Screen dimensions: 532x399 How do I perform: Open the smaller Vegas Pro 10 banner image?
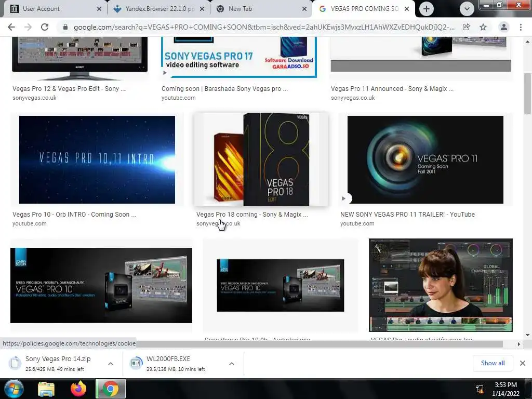(x=281, y=285)
